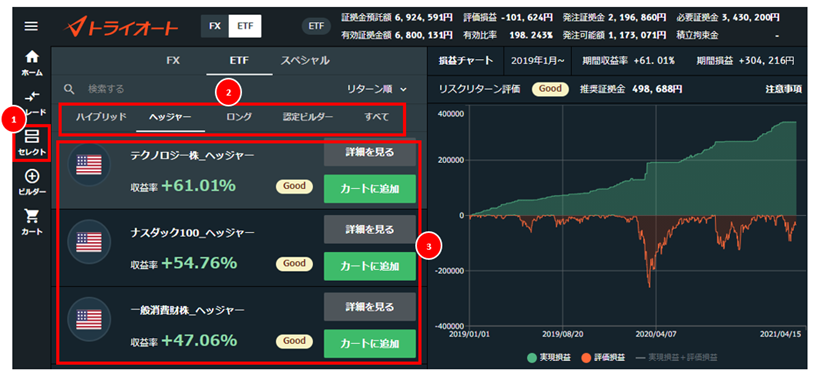
Task: Click the トライオート logo
Action: (121, 27)
